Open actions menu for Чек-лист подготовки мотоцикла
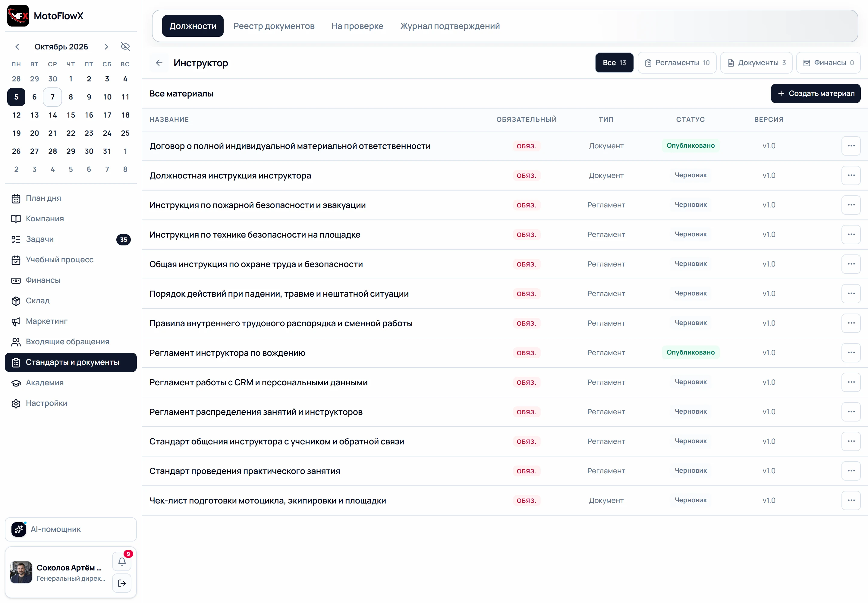The height and width of the screenshot is (603, 868). (851, 500)
